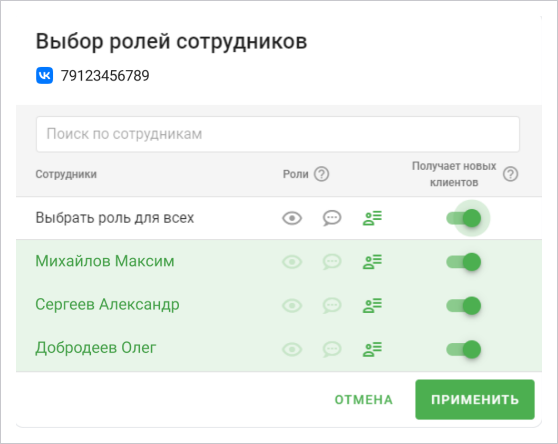
Task: Set chat role for Добродеев Олег
Action: [332, 349]
